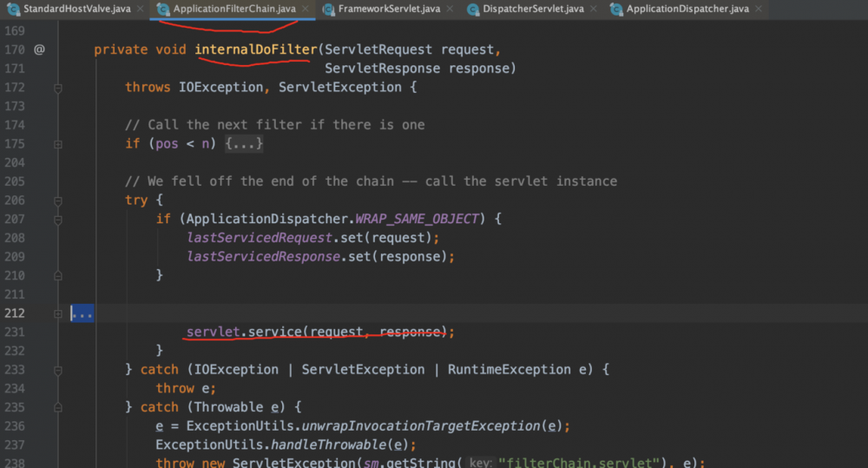Image resolution: width=868 pixels, height=468 pixels.
Task: Click the class icon on StandardHostValve.java tab
Action: tap(13, 9)
